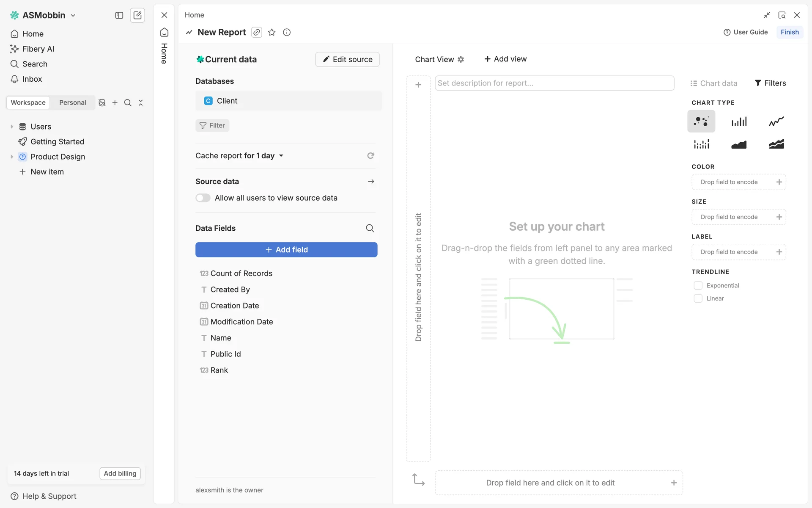812x508 pixels.
Task: Click the refresh cache icon
Action: tap(370, 156)
